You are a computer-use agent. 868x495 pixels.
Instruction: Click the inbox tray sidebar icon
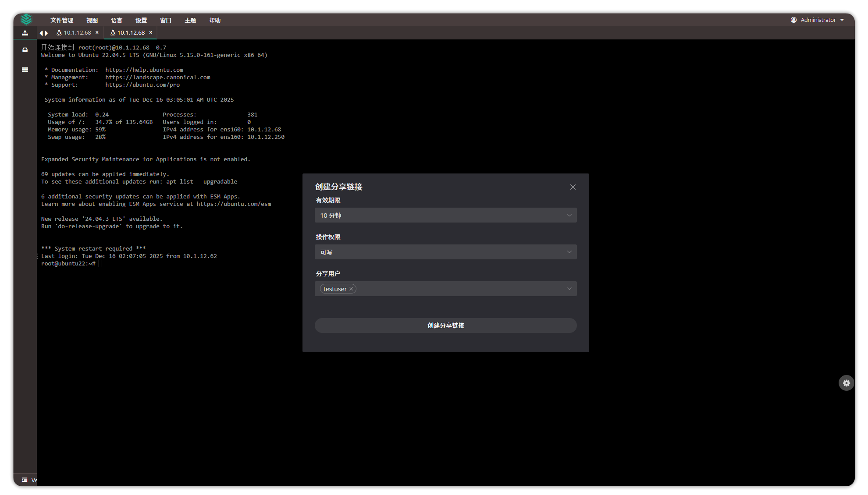pyautogui.click(x=25, y=50)
